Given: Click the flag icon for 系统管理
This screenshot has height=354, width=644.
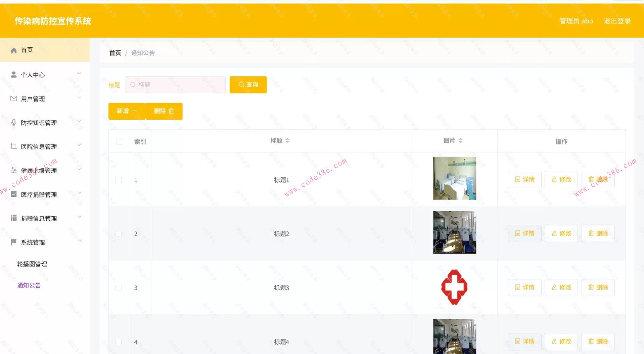Looking at the screenshot, I should click(13, 242).
